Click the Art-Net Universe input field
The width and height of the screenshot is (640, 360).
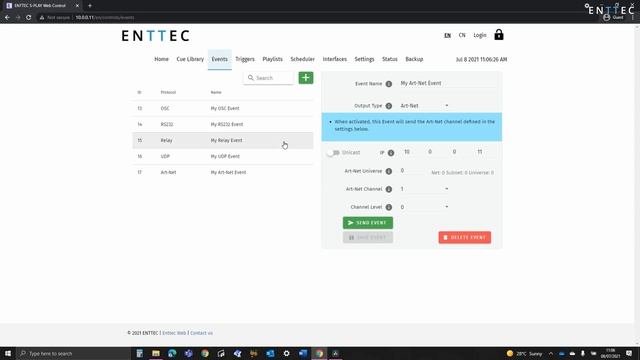(413, 171)
